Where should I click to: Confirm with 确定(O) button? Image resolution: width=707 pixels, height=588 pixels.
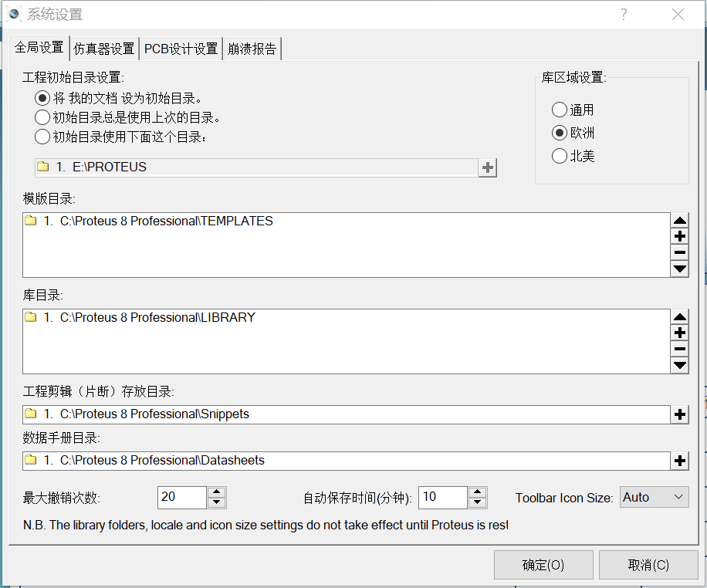[543, 565]
